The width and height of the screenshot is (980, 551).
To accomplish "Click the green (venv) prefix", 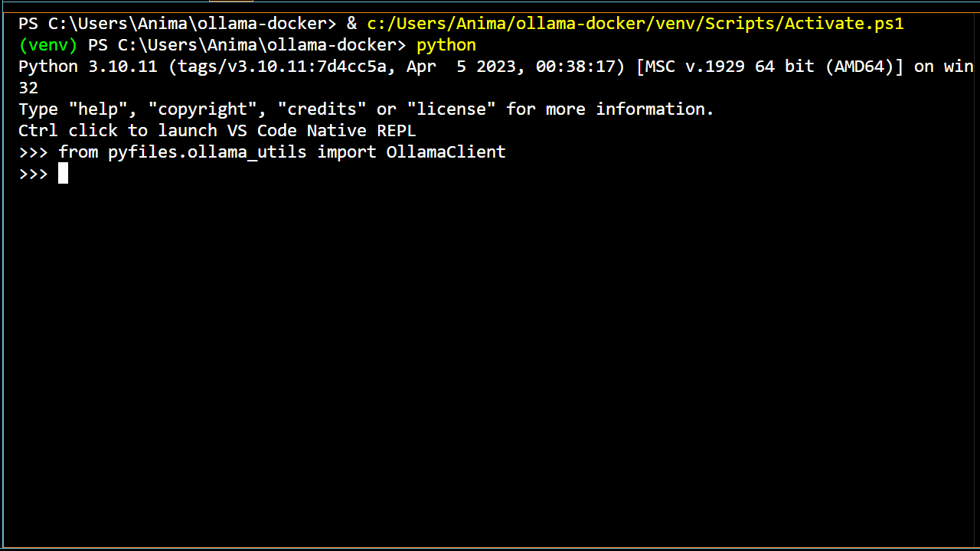I will [47, 45].
